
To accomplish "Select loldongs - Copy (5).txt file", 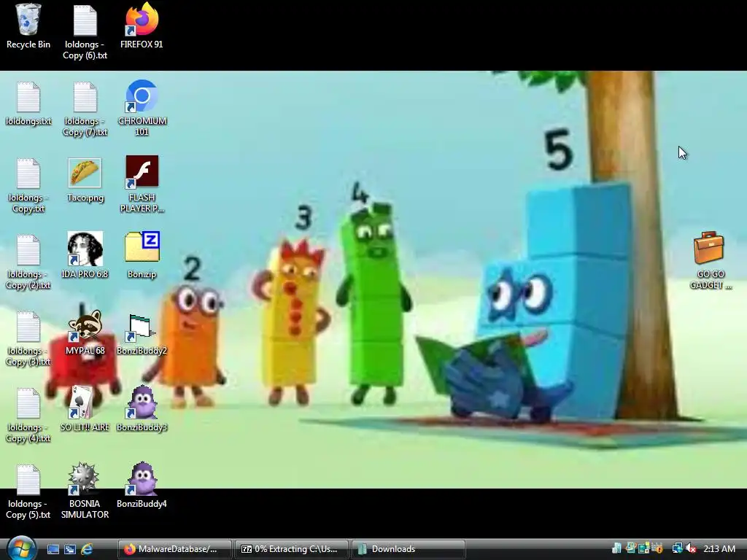I will (x=28, y=492).
